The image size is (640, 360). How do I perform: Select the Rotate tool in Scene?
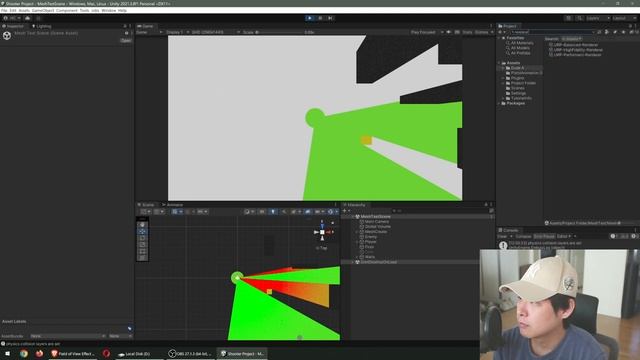click(x=142, y=238)
